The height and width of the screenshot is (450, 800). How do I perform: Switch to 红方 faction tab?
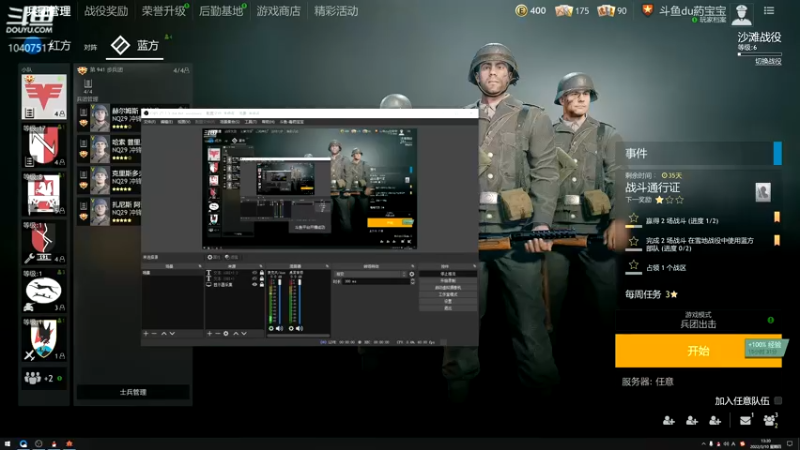(59, 46)
